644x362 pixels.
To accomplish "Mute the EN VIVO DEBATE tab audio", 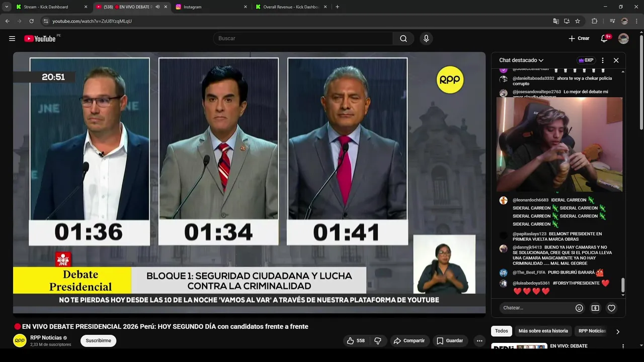I will pyautogui.click(x=157, y=7).
